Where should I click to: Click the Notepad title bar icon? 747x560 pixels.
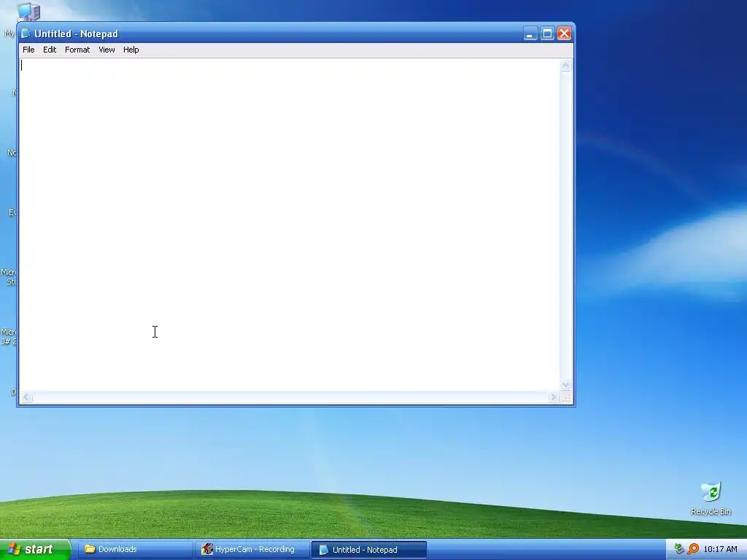tap(26, 34)
